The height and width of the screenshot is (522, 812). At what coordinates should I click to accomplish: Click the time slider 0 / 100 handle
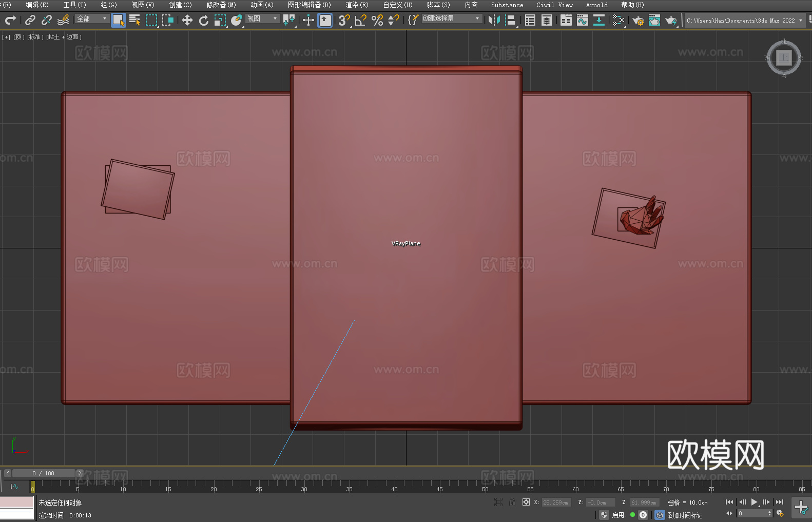pyautogui.click(x=44, y=473)
